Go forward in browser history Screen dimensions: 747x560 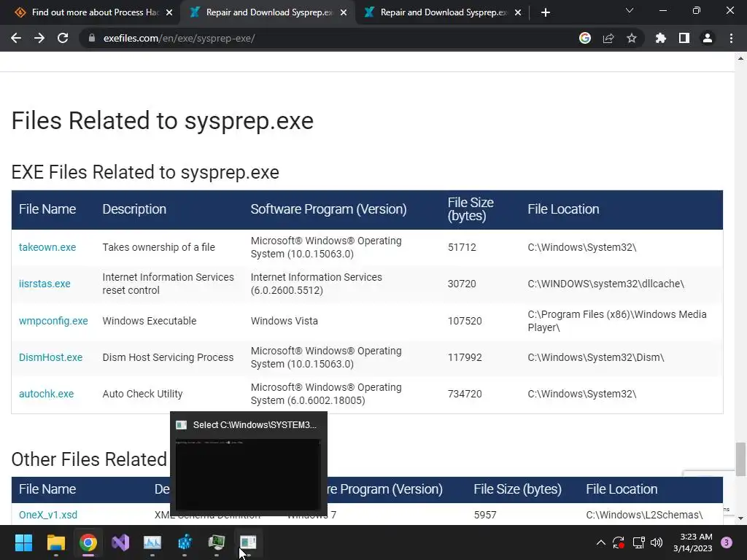pos(39,38)
